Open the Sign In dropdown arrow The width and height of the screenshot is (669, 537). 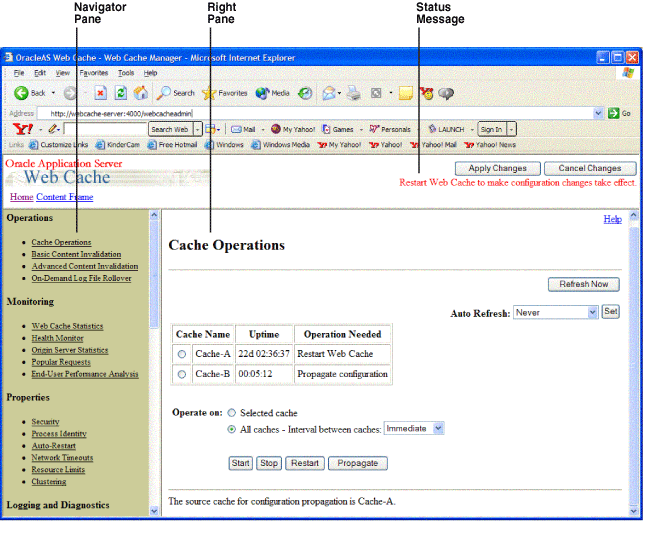pos(511,129)
